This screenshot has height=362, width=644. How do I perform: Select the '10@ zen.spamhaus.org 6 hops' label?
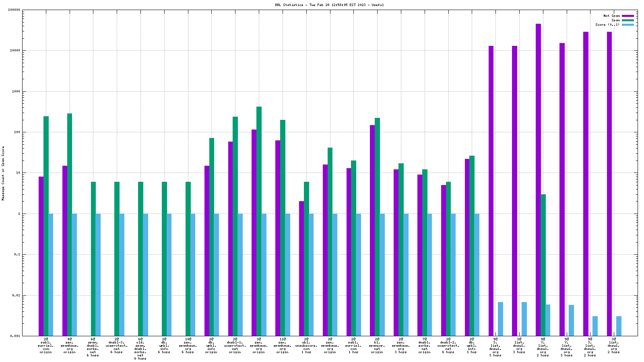188,346
